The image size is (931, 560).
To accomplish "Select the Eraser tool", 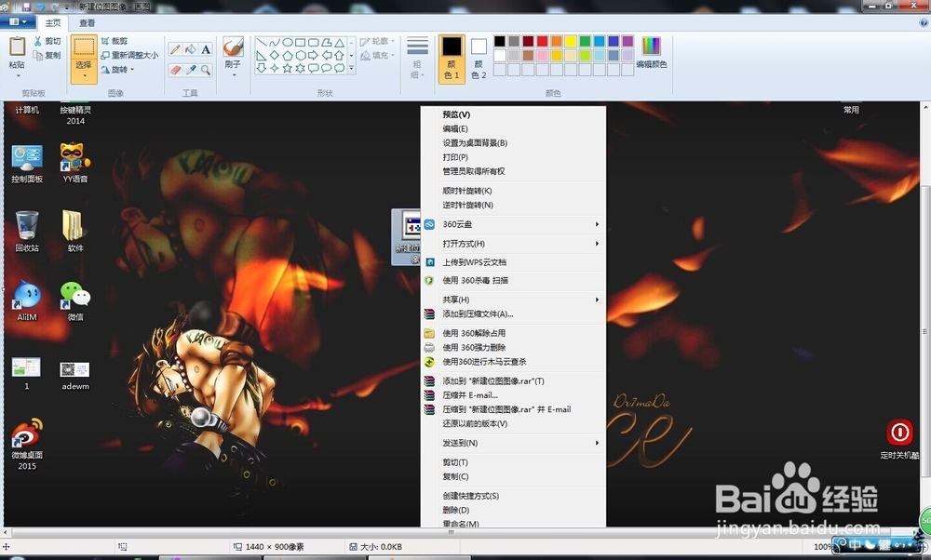I will click(x=175, y=70).
